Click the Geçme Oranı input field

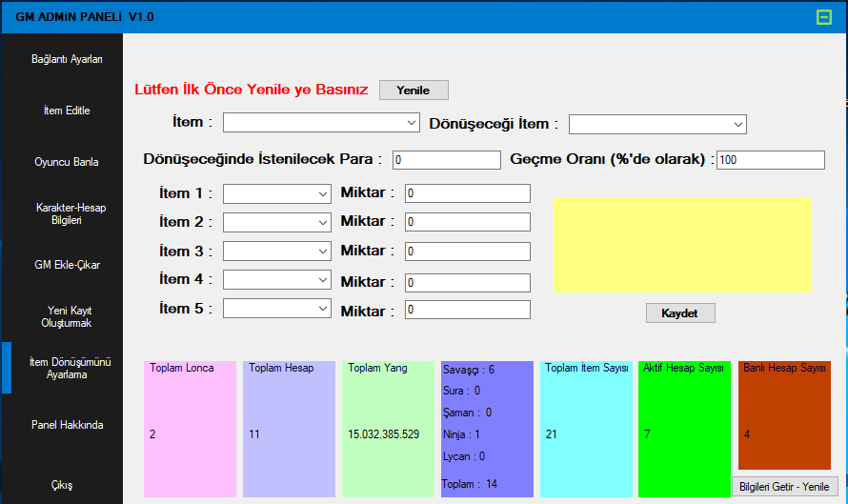(771, 160)
